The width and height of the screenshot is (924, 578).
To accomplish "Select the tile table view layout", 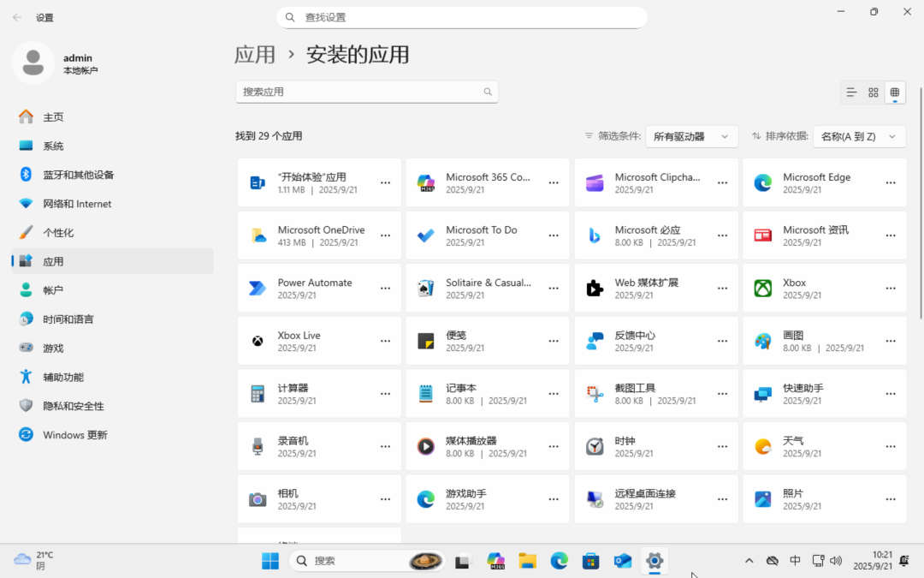I will tap(895, 92).
